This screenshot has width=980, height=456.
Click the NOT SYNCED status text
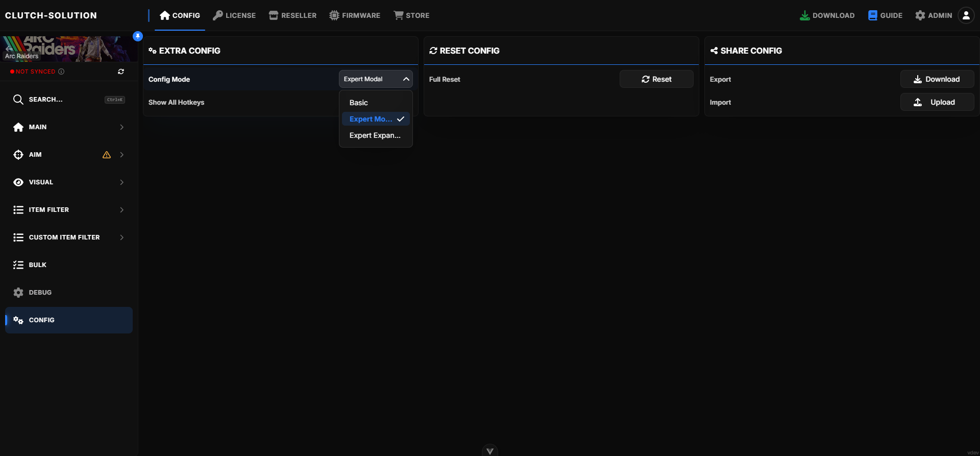35,71
